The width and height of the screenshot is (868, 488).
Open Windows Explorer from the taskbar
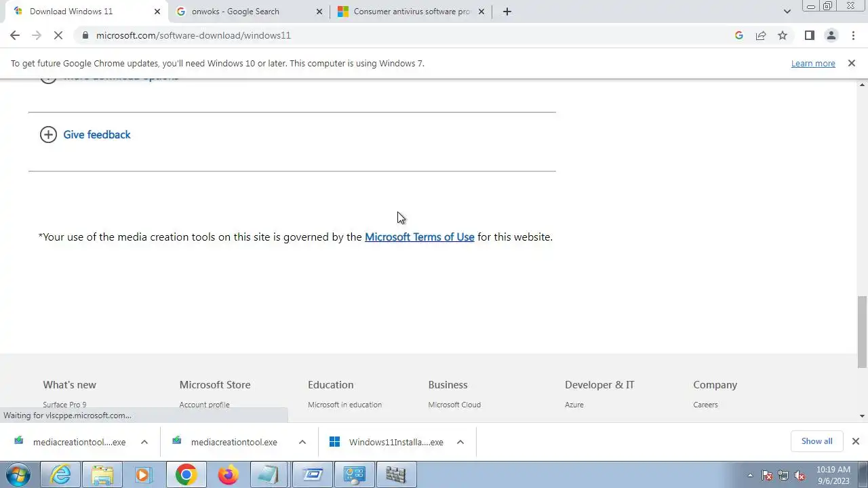coord(102,474)
